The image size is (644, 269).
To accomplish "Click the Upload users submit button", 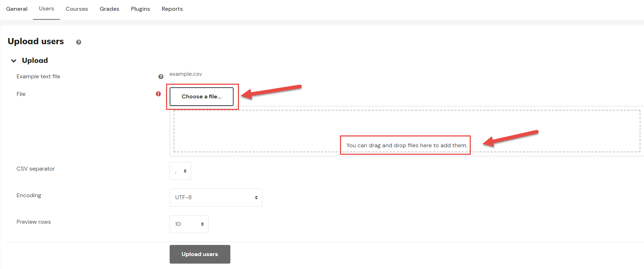I will point(200,254).
